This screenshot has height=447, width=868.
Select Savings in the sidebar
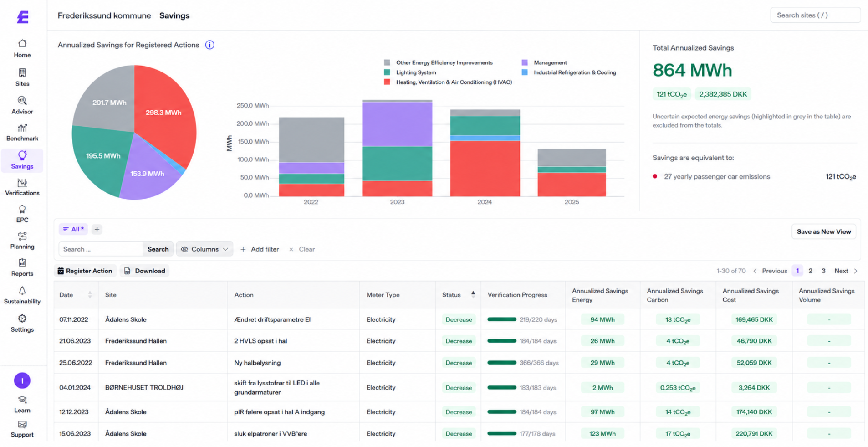(22, 160)
